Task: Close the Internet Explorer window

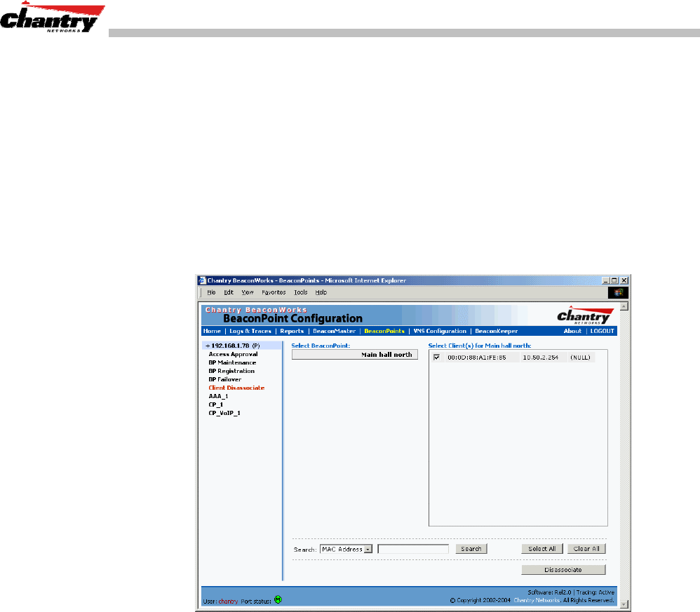Action: coord(624,280)
